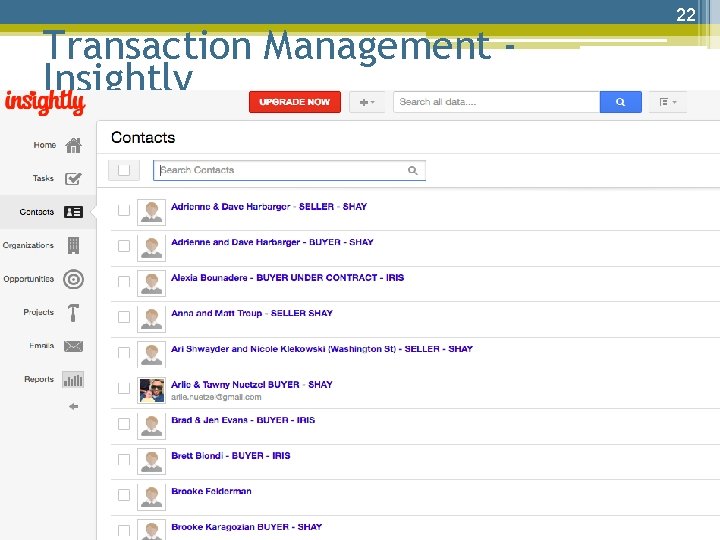This screenshot has width=720, height=540.
Task: Click the photo of Arlie & Tawny Nuetzel
Action: coord(152,390)
